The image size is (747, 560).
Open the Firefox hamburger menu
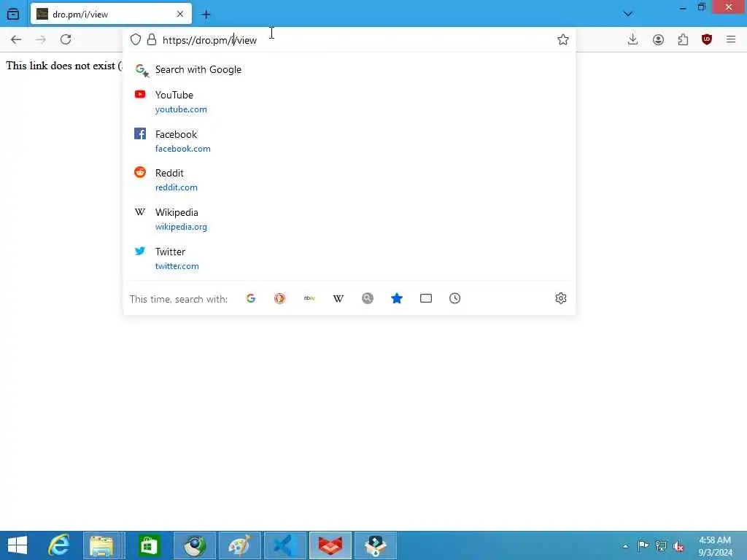point(731,39)
